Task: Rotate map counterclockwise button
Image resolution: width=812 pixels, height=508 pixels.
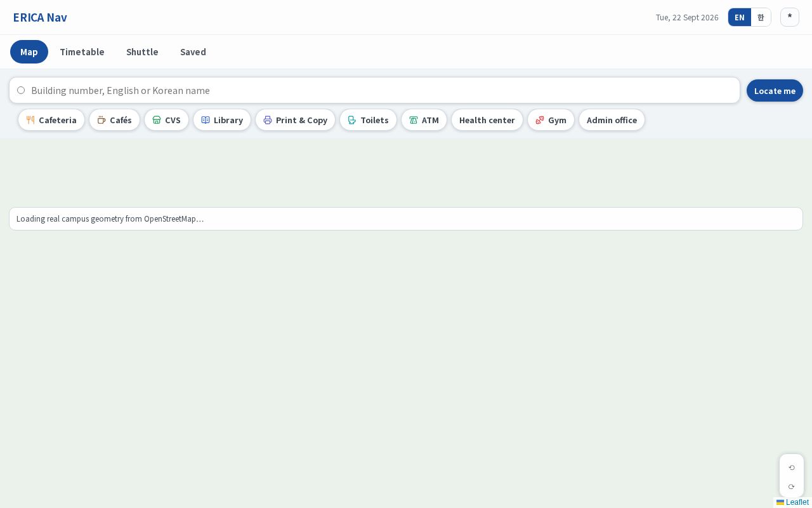Action: coord(792,467)
